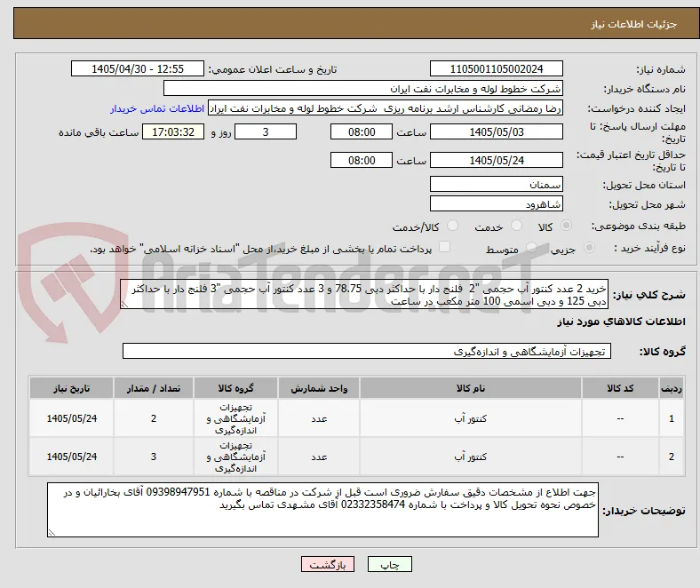Image resolution: width=700 pixels, height=588 pixels.
Task: Click the buyer organization name field
Action: [363, 89]
